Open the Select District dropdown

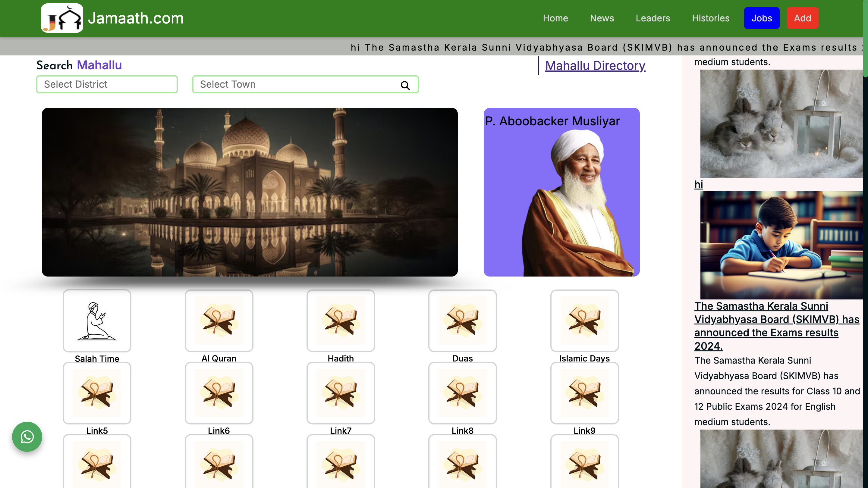click(107, 84)
